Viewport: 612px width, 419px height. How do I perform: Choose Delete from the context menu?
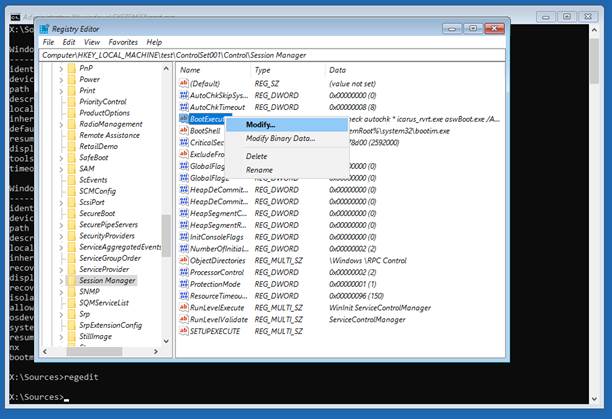click(286, 156)
